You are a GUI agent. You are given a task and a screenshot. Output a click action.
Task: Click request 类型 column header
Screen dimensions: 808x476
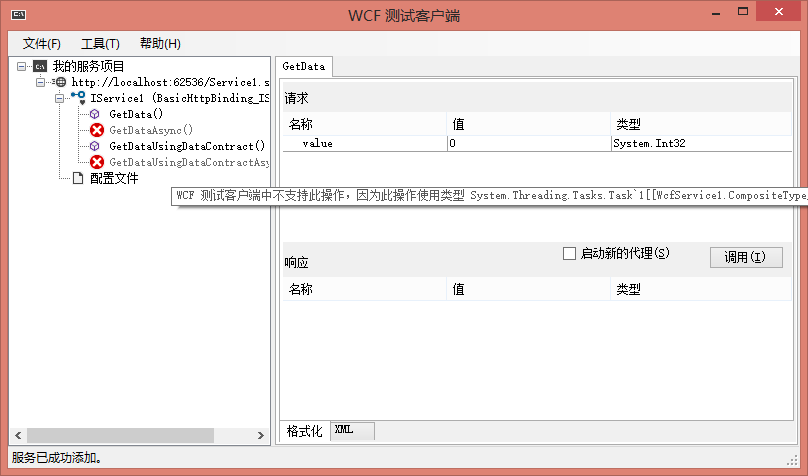coord(701,124)
